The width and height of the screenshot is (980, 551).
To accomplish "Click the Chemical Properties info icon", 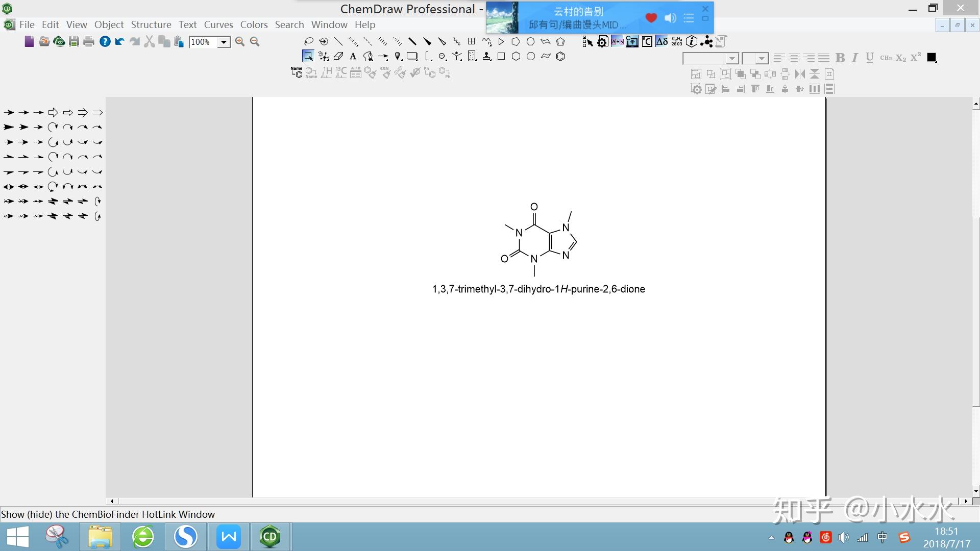I will pos(692,41).
